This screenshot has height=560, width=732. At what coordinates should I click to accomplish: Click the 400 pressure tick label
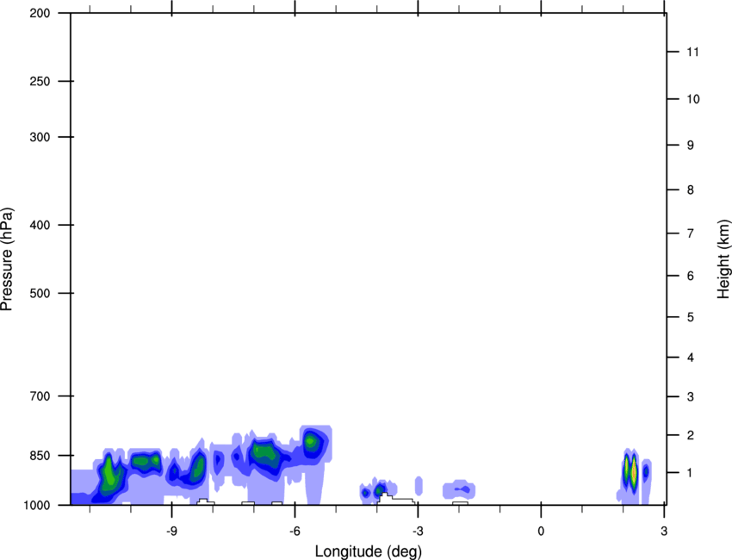click(39, 225)
